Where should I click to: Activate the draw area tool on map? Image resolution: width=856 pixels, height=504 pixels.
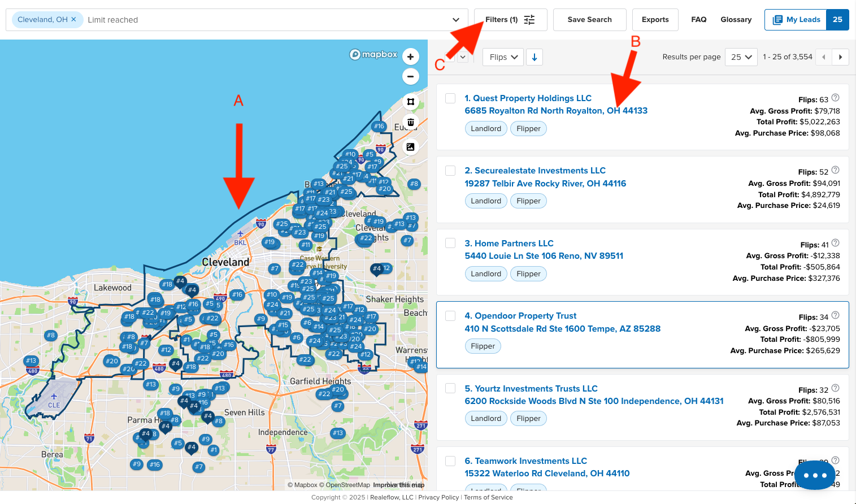pyautogui.click(x=411, y=102)
